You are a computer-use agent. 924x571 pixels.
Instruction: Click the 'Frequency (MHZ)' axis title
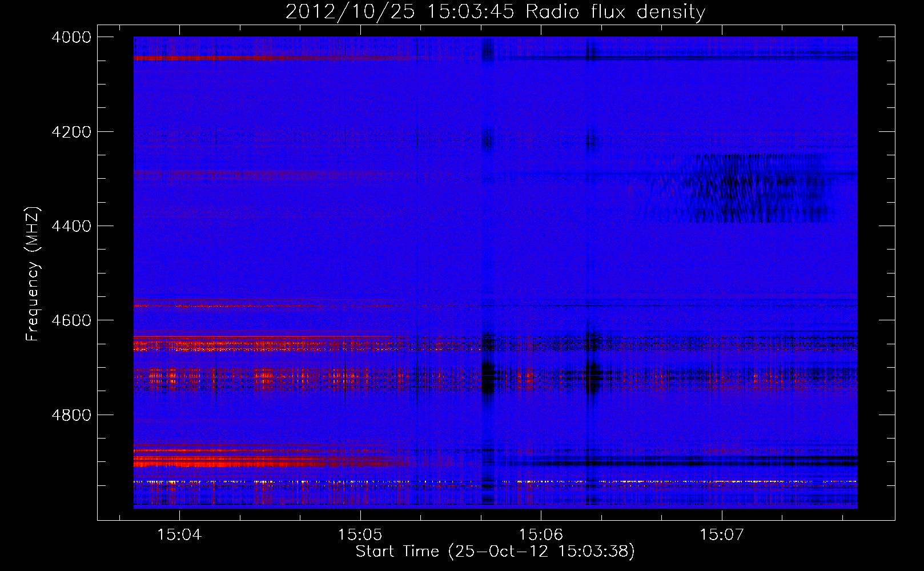(x=33, y=274)
